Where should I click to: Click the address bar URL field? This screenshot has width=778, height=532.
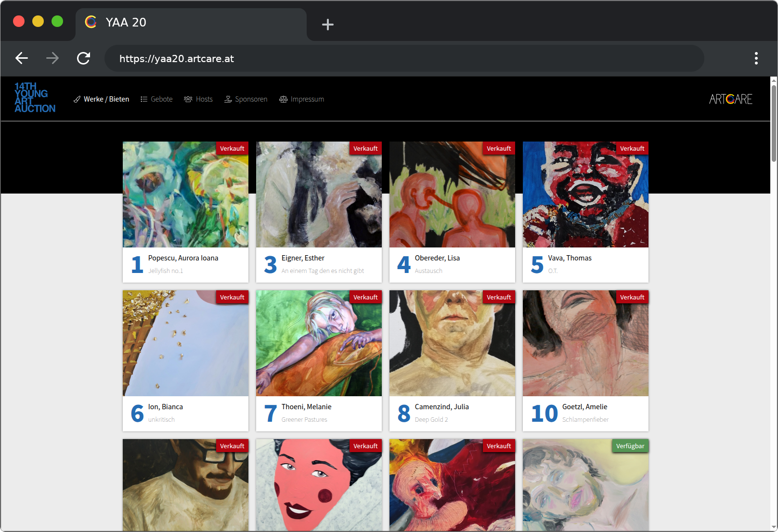coord(403,58)
